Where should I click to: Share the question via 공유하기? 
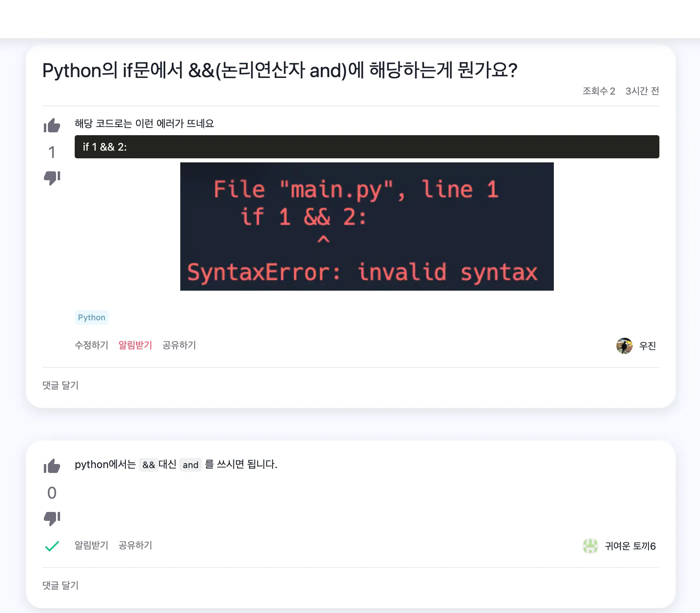(179, 345)
